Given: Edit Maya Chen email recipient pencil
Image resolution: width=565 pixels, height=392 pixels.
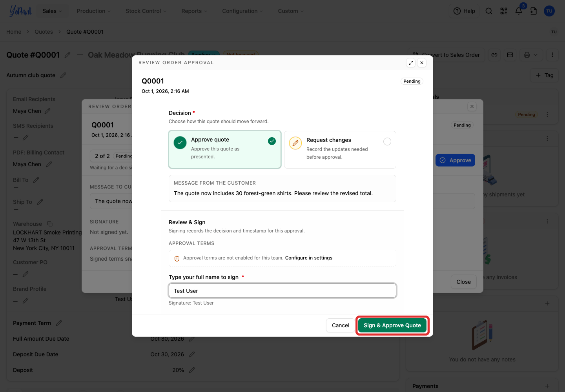Looking at the screenshot, I should [x=47, y=111].
